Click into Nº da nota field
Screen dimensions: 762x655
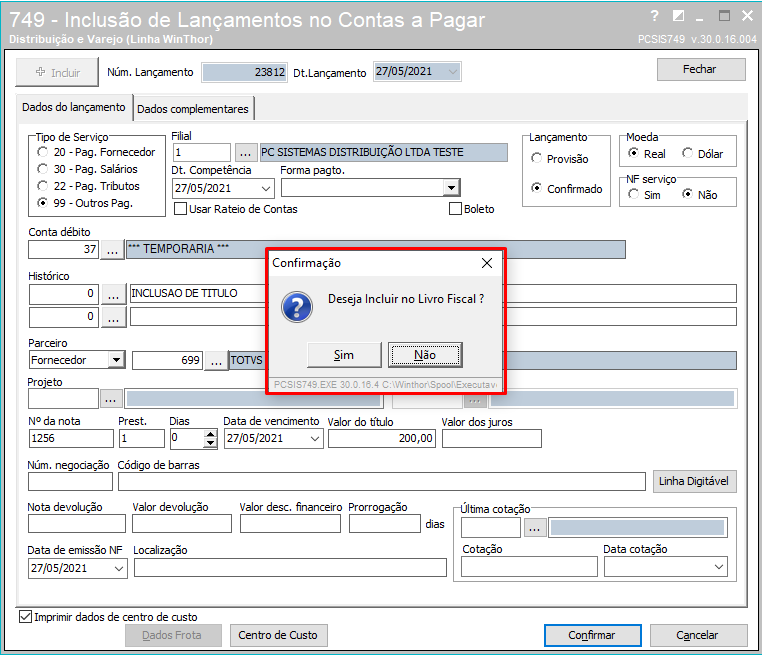71,439
